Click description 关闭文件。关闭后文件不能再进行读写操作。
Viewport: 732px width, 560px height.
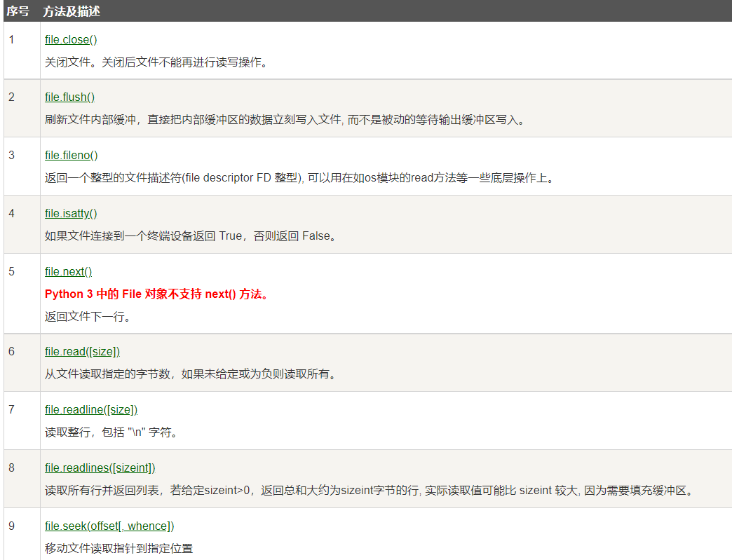click(158, 62)
